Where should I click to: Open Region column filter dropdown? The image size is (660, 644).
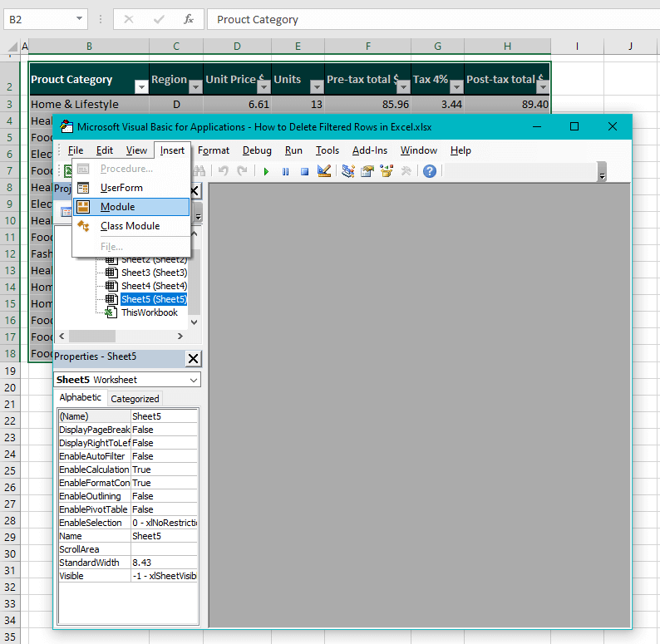tap(195, 86)
